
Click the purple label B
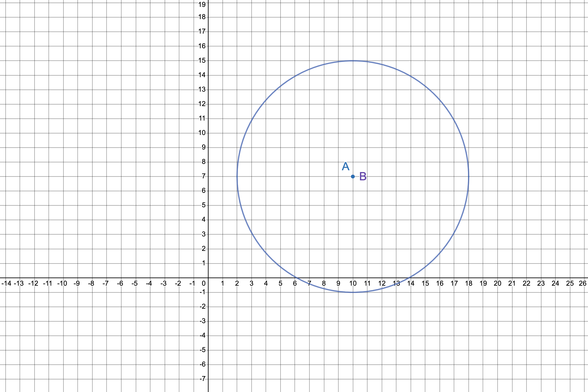(x=363, y=176)
